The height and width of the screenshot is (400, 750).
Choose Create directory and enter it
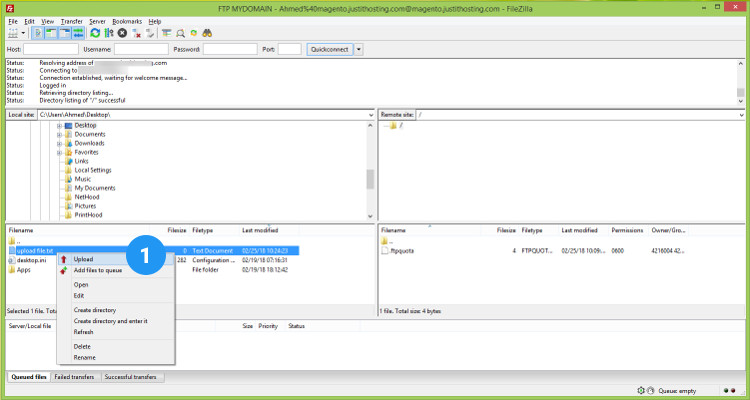point(115,321)
